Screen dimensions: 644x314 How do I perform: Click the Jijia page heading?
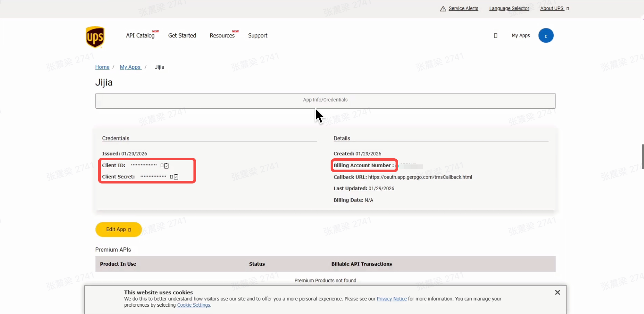[104, 82]
